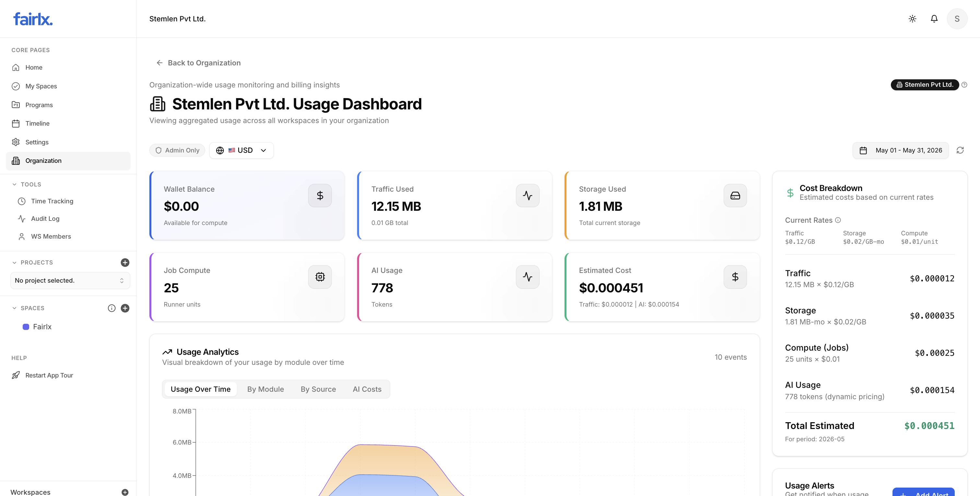
Task: Click the Stemlen Pvt Ltd. header title
Action: (177, 19)
